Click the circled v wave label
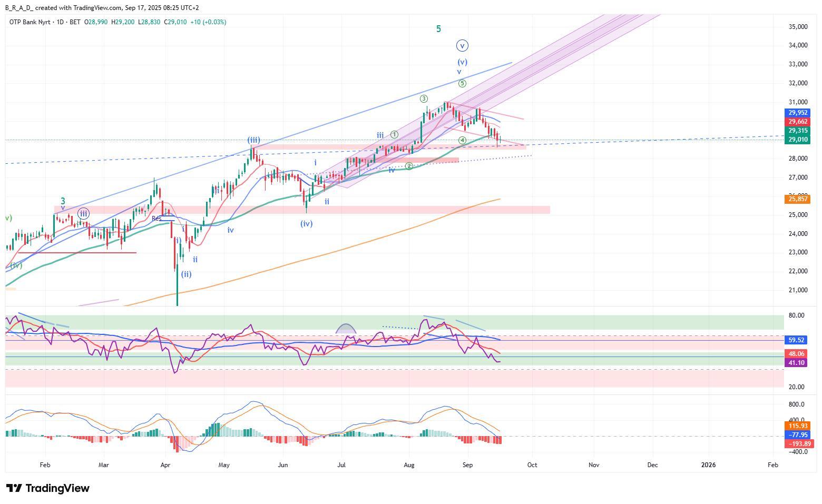Image resolution: width=822 pixels, height=504 pixels. point(462,46)
